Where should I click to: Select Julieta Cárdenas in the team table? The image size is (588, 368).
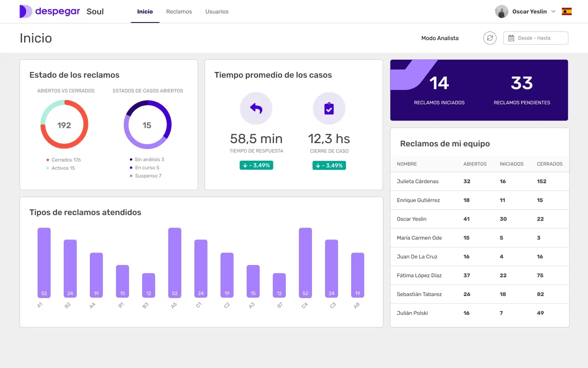[x=418, y=181]
